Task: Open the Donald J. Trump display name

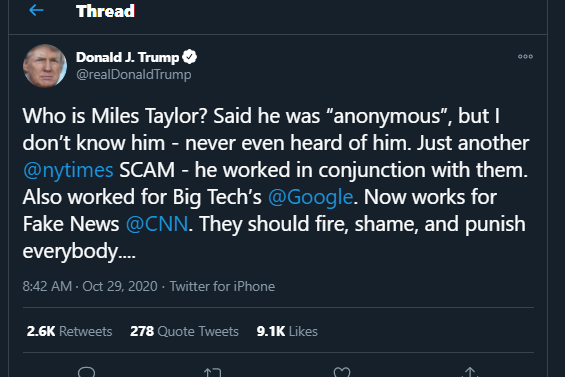Action: pyautogui.click(x=128, y=57)
